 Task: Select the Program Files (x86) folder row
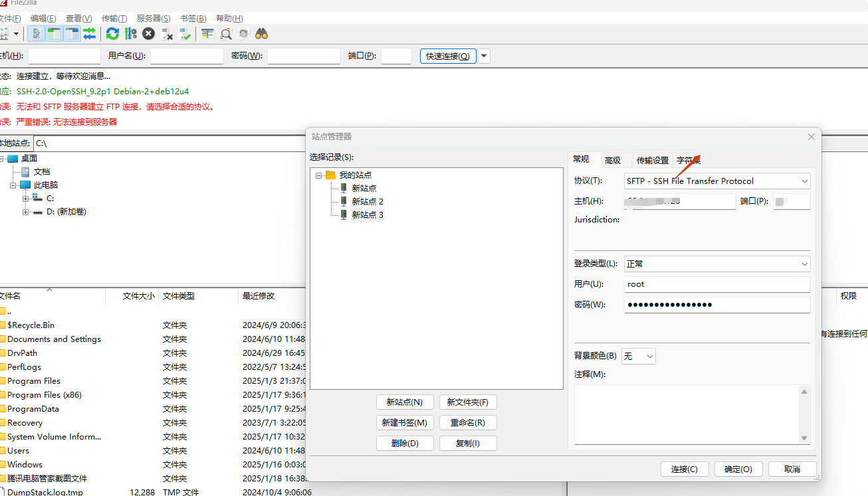point(152,395)
